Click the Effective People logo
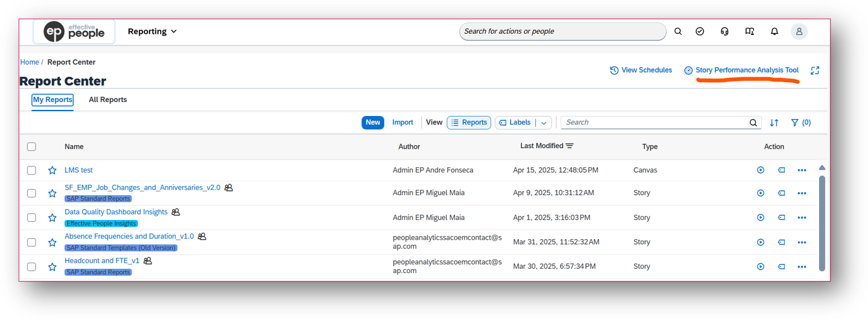This screenshot has width=868, height=319. [x=74, y=31]
